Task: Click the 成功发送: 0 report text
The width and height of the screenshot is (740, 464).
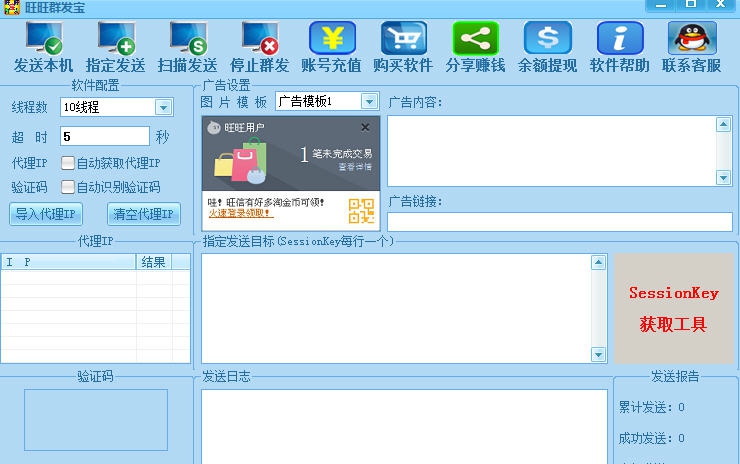Action: (651, 439)
